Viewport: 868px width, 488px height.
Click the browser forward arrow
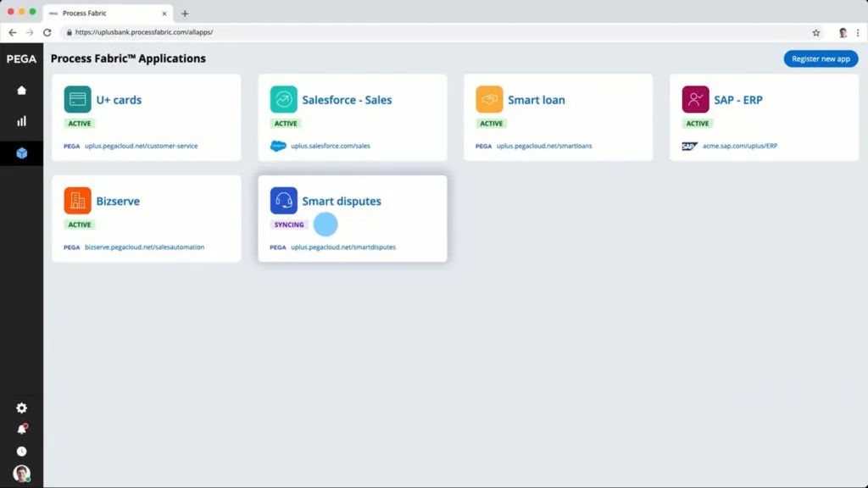[30, 33]
